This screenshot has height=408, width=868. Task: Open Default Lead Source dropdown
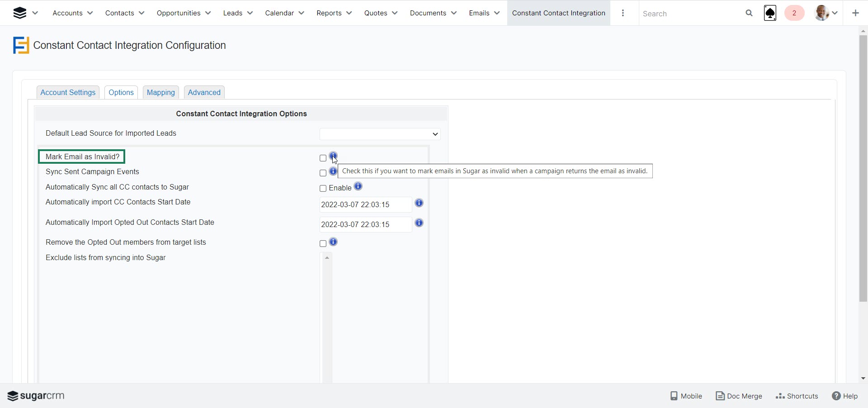(x=380, y=134)
